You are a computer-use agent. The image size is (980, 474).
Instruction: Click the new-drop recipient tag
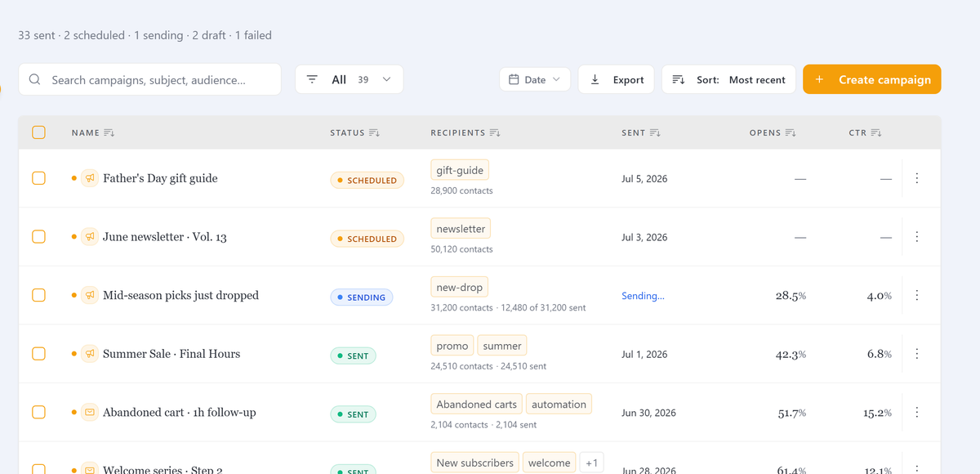click(459, 287)
